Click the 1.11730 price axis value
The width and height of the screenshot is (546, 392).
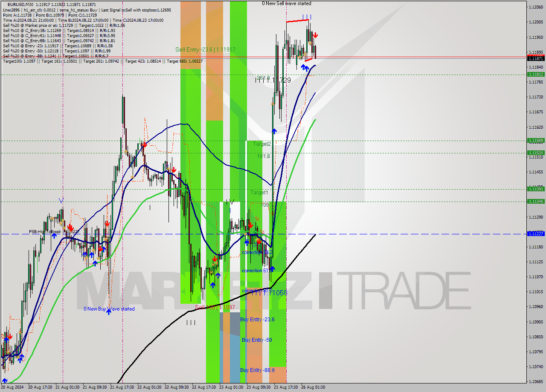click(x=536, y=97)
